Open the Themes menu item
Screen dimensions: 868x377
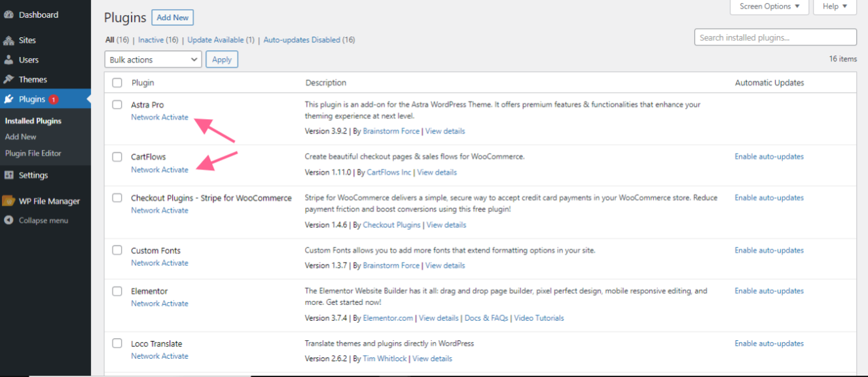[x=33, y=79]
